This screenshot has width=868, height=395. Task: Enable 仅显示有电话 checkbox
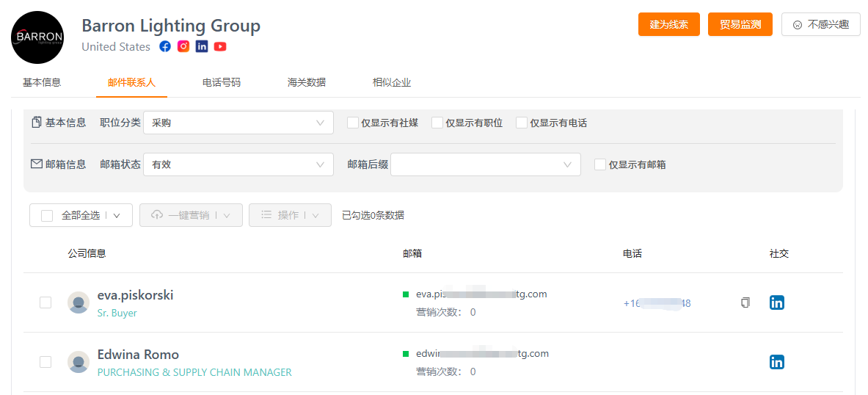(522, 123)
